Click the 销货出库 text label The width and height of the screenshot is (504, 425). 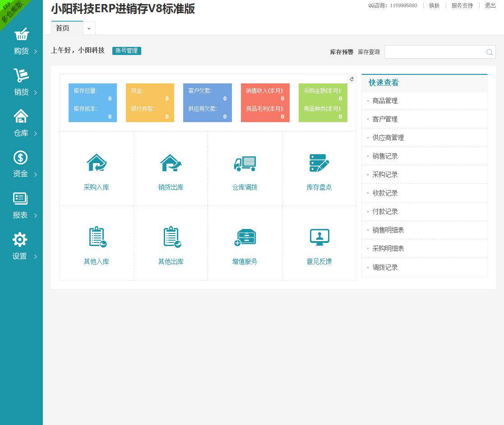pyautogui.click(x=171, y=187)
